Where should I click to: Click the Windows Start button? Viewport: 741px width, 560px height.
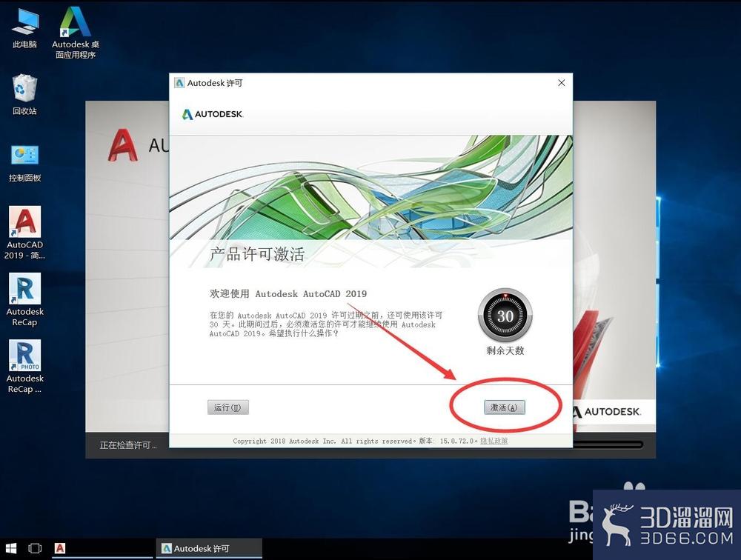[10, 548]
